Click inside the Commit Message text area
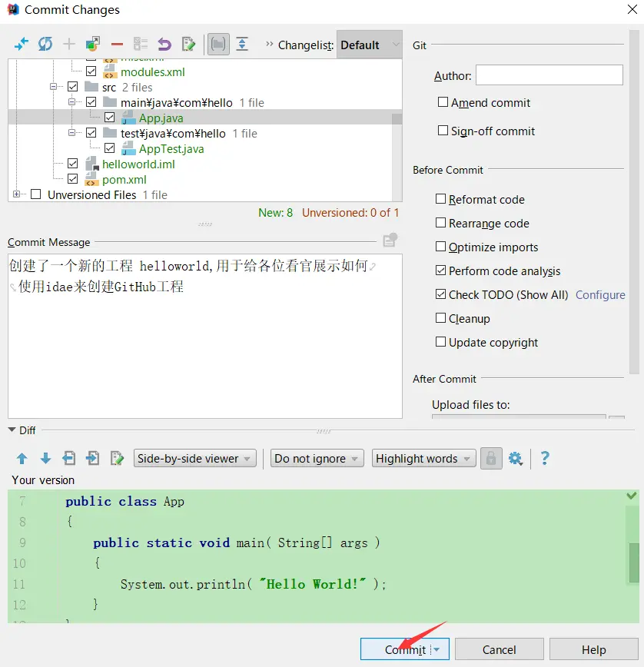Image resolution: width=644 pixels, height=667 pixels. [x=205, y=336]
